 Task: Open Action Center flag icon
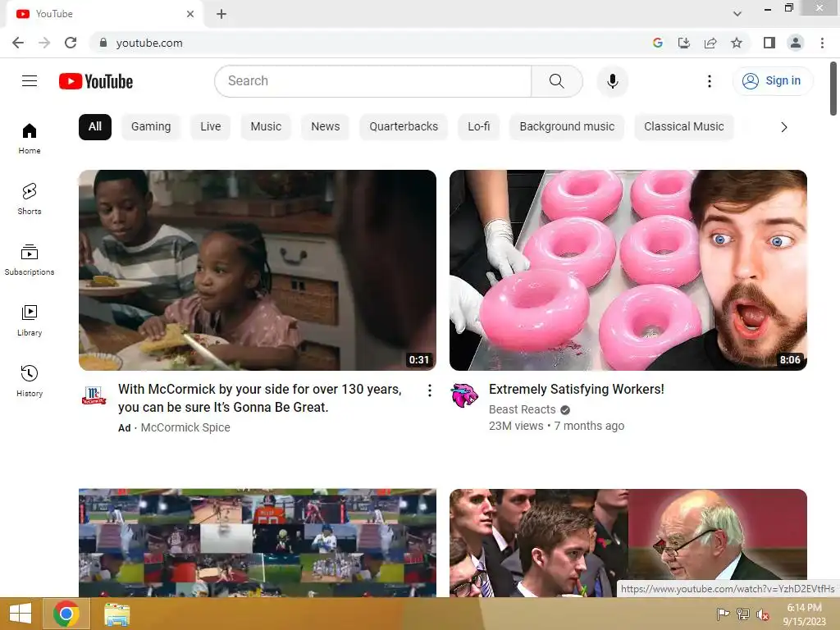click(723, 614)
